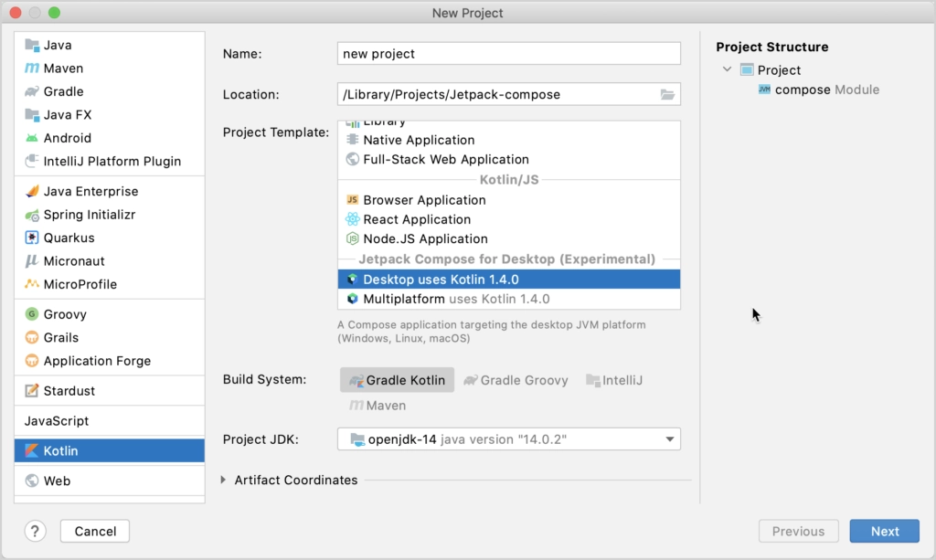This screenshot has width=936, height=560.
Task: Select the Java project type icon
Action: (x=32, y=45)
